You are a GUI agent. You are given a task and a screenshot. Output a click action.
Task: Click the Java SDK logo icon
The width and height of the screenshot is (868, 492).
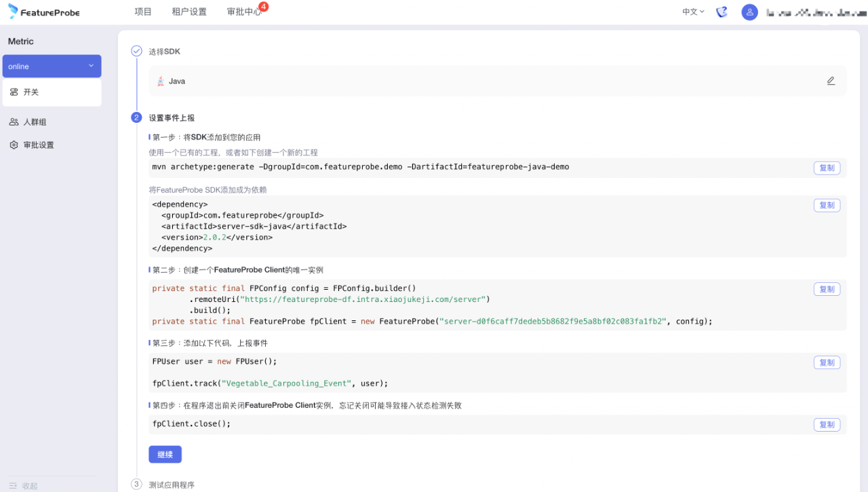tap(161, 81)
